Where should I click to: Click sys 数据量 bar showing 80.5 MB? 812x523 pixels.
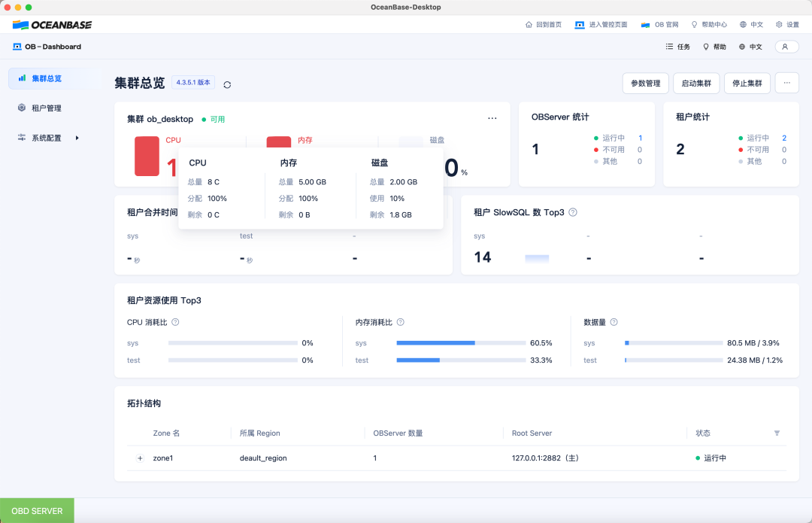point(674,343)
